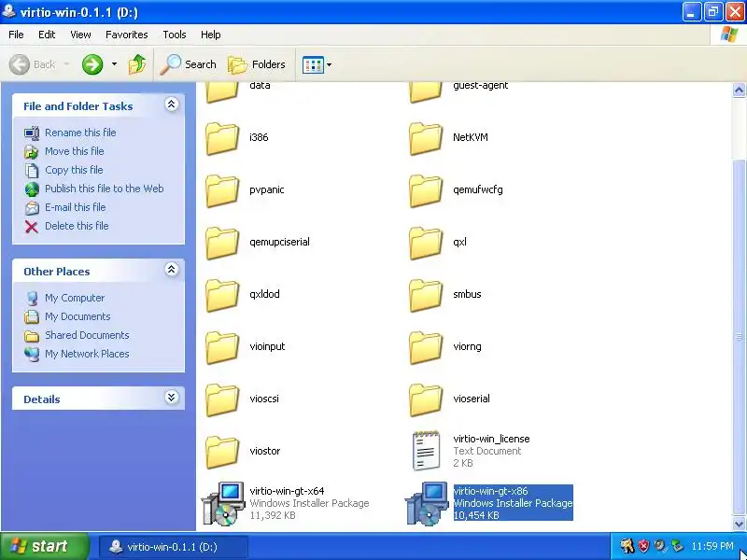
Task: Click the Views toolbar icon
Action: pos(313,64)
